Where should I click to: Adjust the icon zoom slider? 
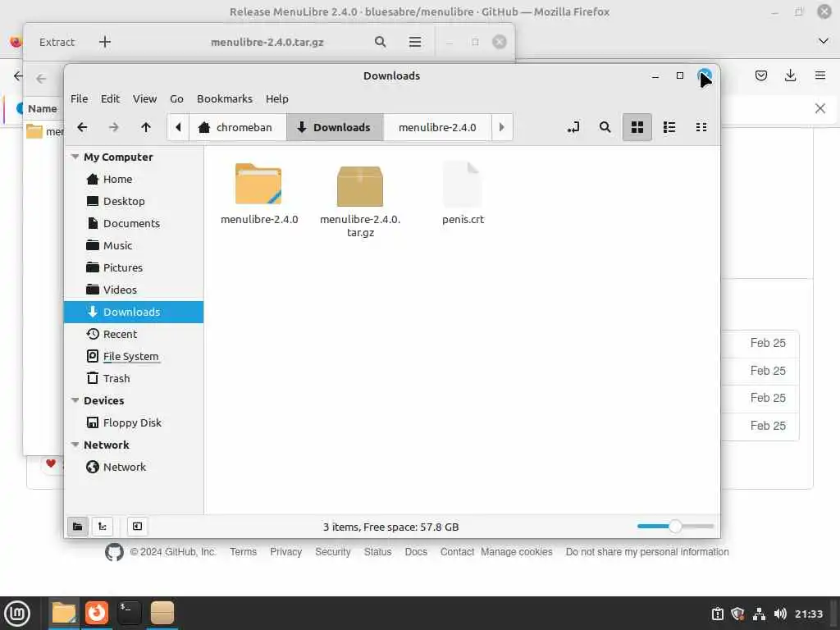[x=675, y=527]
